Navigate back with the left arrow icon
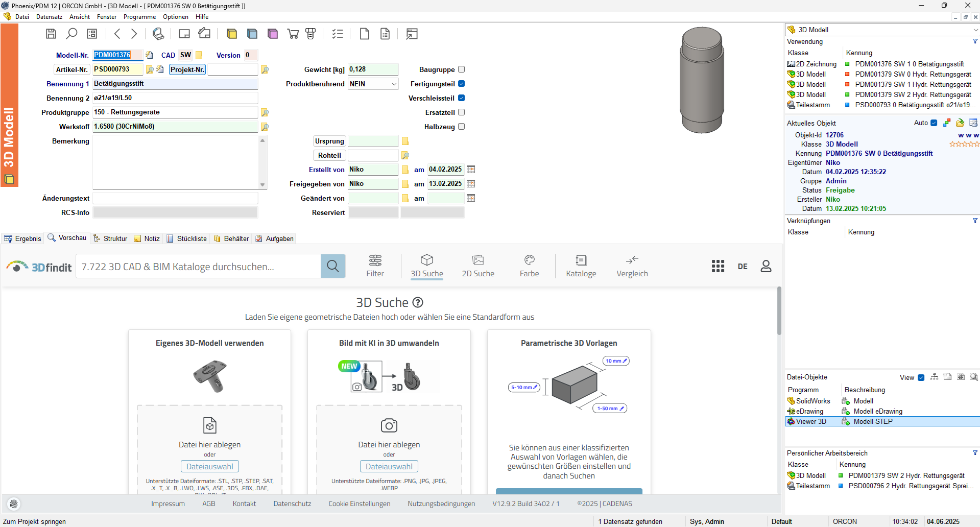Image resolution: width=980 pixels, height=527 pixels. pos(117,34)
